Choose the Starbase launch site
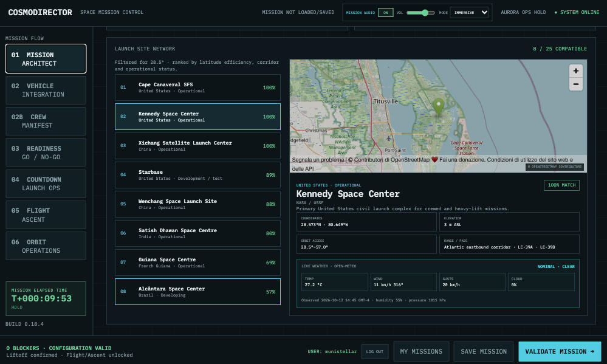607x364 pixels. [x=197, y=175]
